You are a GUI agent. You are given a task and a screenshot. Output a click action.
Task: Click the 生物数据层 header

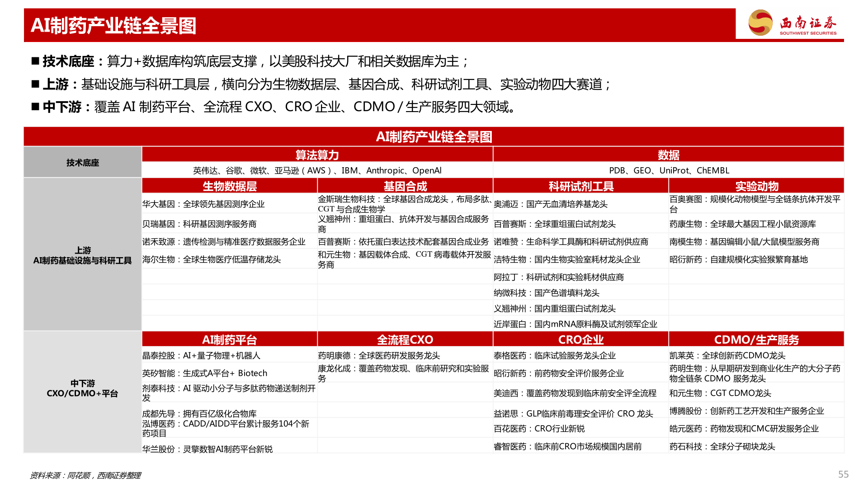[x=230, y=186]
